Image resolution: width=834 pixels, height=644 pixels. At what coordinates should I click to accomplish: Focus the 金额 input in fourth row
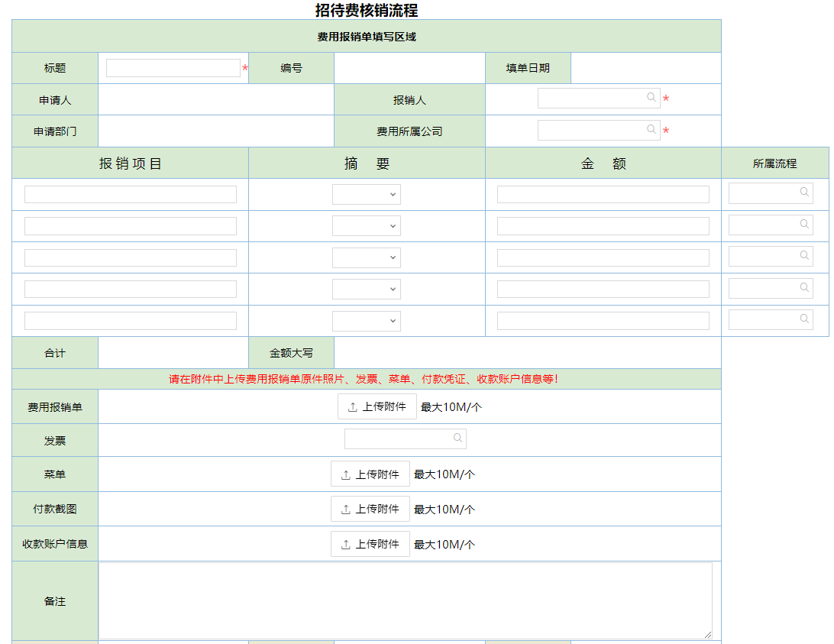point(603,289)
